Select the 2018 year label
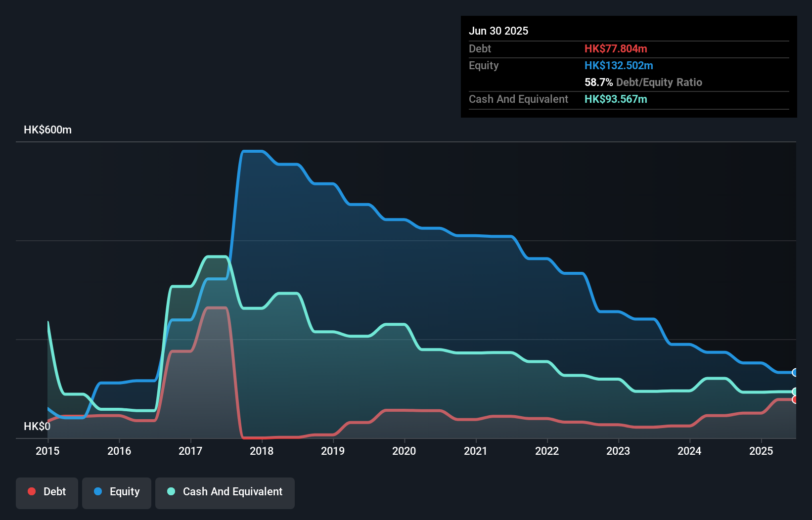 coord(262,451)
